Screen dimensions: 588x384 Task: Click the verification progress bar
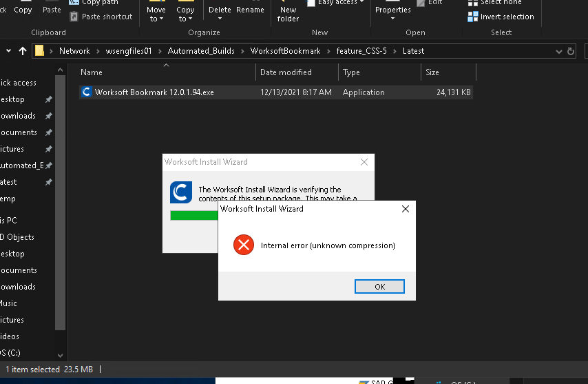coord(194,216)
